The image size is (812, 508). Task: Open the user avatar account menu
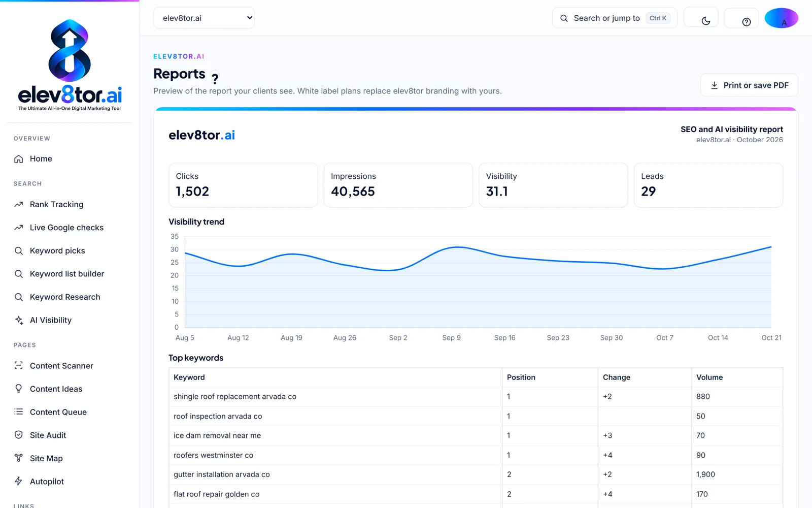coord(782,18)
